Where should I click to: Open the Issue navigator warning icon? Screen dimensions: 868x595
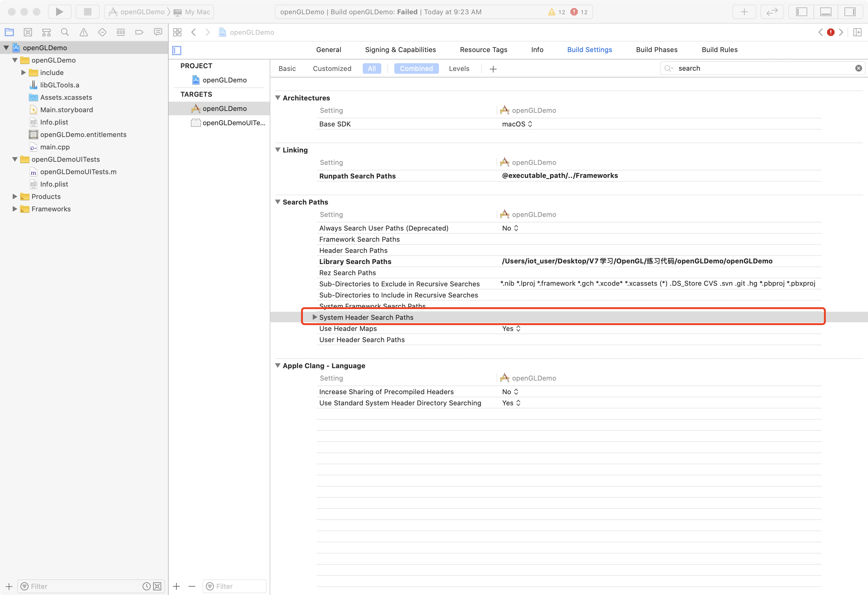[x=83, y=33]
